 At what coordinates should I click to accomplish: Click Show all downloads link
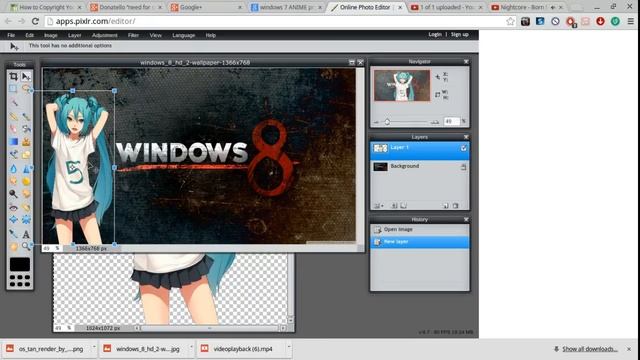tap(590, 349)
